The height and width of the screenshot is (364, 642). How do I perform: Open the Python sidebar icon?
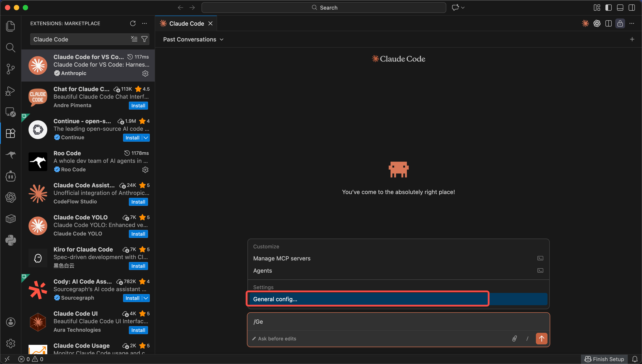click(x=10, y=240)
